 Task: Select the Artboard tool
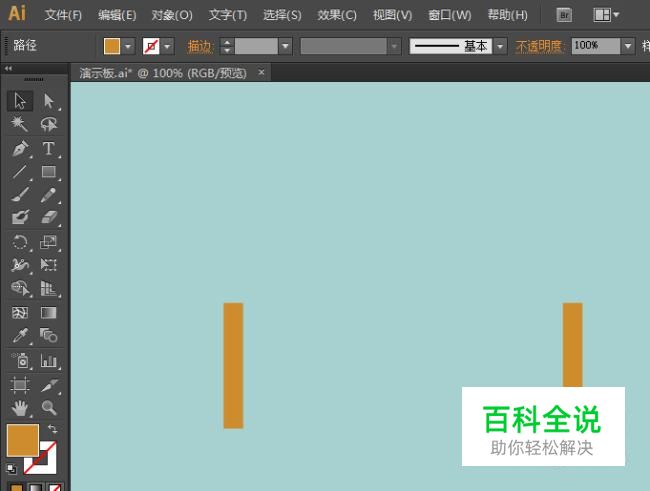point(20,385)
